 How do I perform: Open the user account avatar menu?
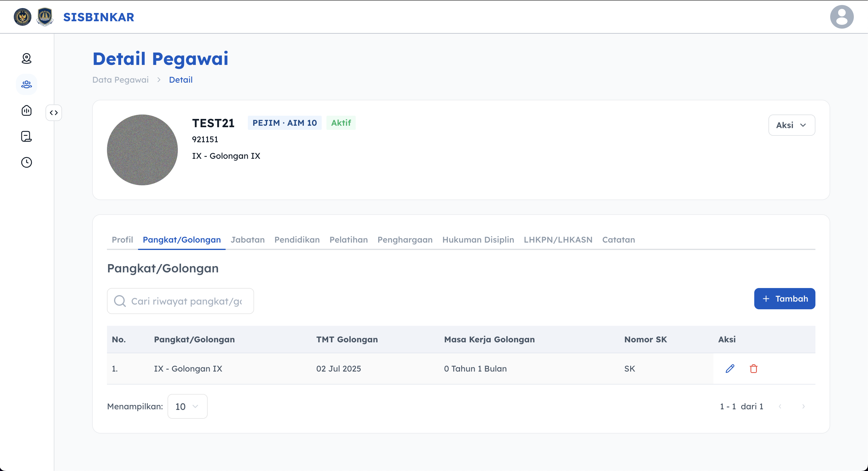pyautogui.click(x=841, y=17)
